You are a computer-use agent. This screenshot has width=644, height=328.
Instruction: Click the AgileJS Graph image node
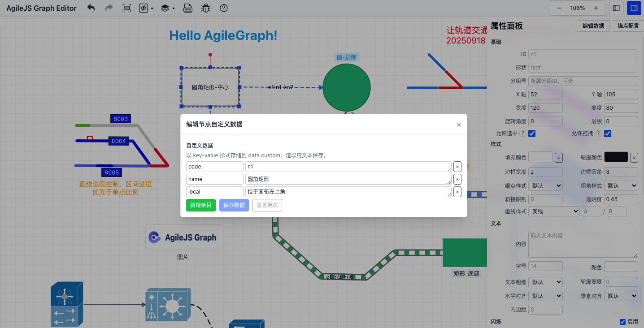click(x=183, y=237)
